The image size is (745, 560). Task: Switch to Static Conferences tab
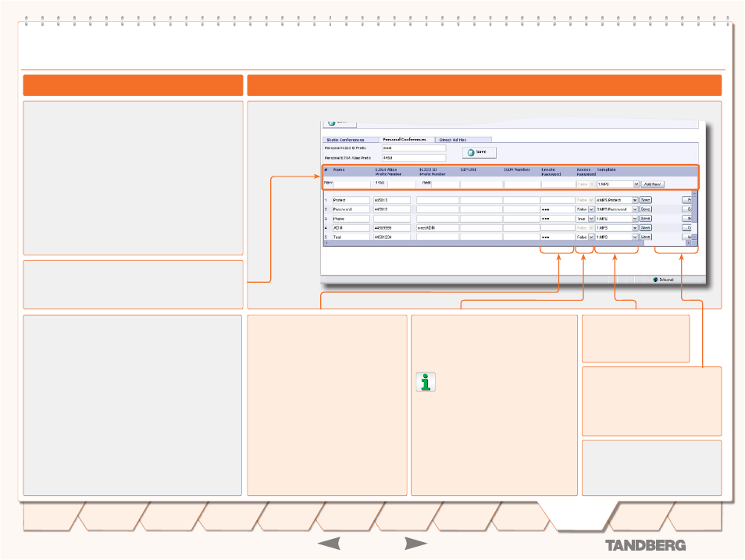[351, 140]
